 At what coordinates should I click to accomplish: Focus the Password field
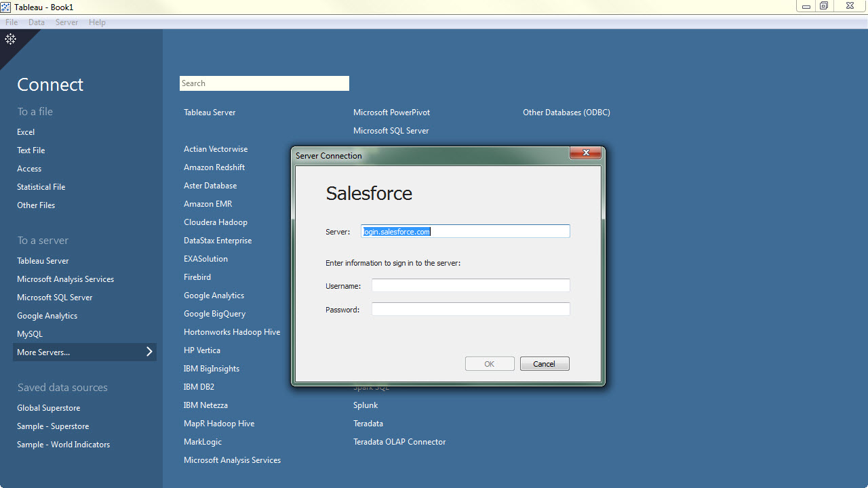point(471,309)
